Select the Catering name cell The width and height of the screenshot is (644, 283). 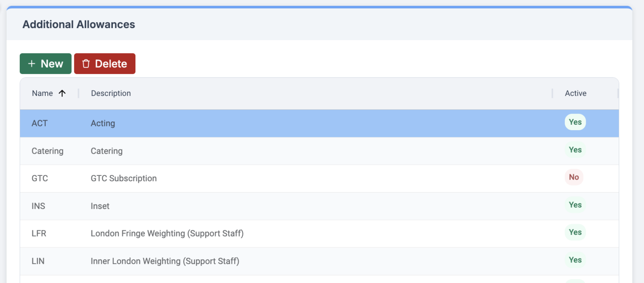coord(47,151)
